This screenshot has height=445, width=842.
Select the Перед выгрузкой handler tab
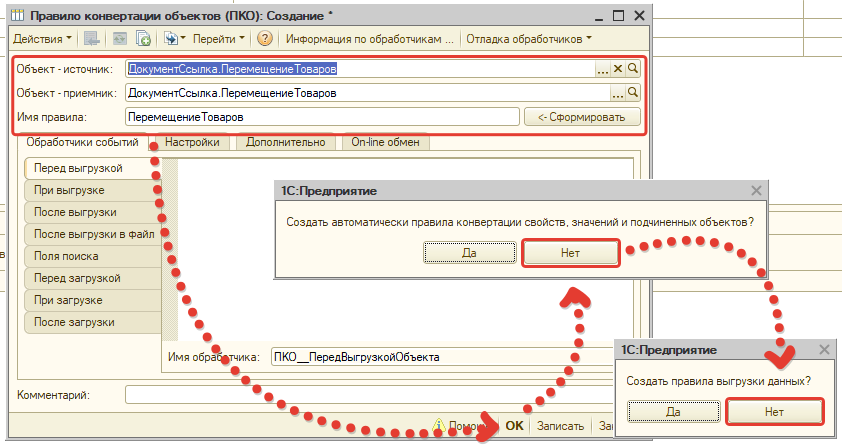point(92,169)
